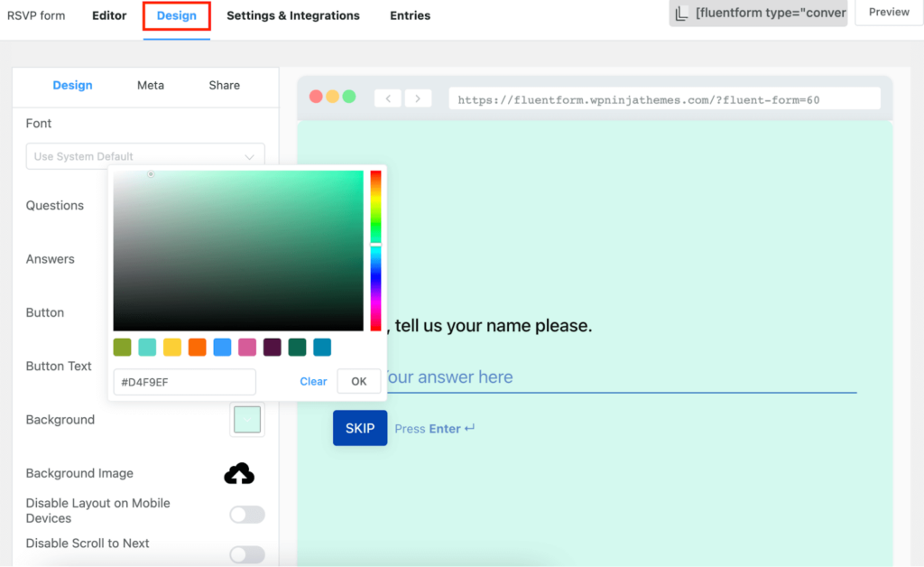Click the #D4F9EF hex color input field
The height and width of the screenshot is (567, 924).
pyautogui.click(x=184, y=382)
